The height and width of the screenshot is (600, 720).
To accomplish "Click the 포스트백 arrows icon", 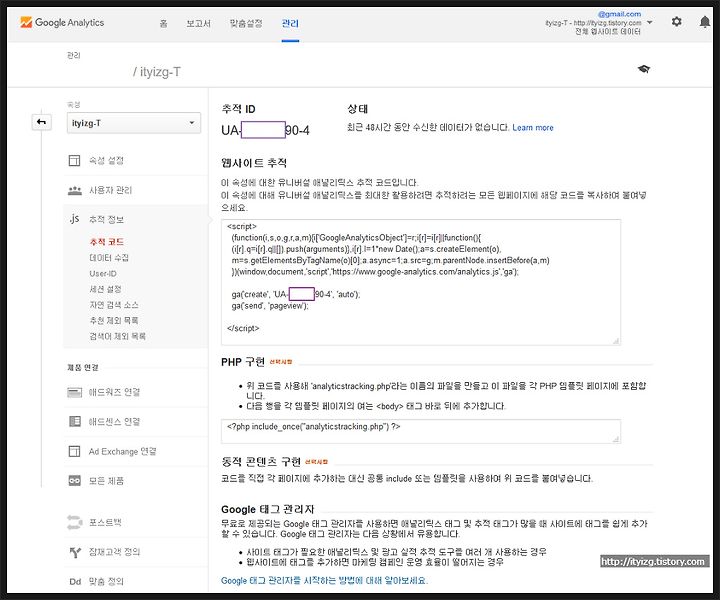I will pos(74,522).
